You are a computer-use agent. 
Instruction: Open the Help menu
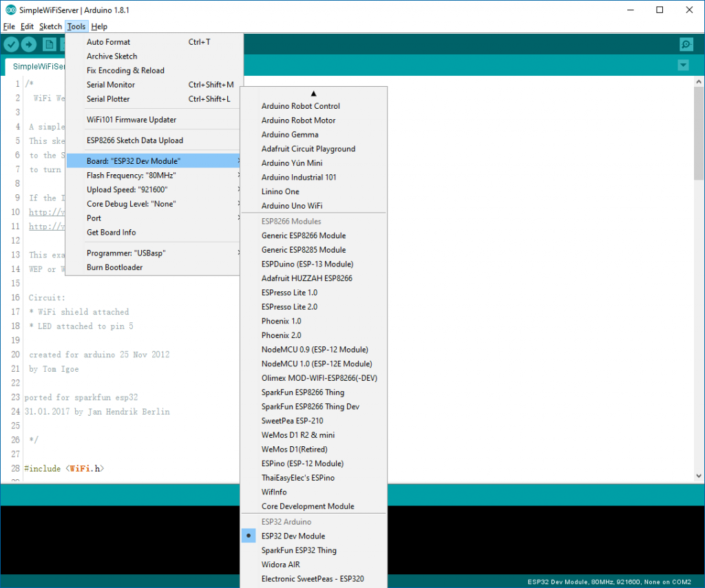(x=99, y=27)
